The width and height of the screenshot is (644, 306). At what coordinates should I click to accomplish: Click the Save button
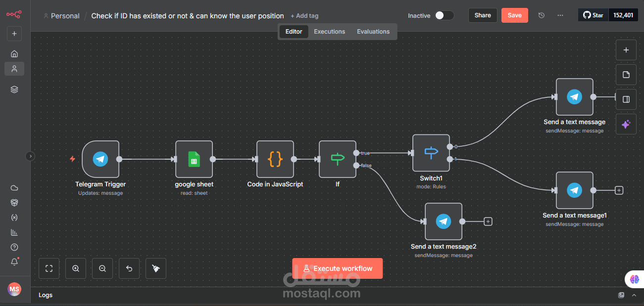click(515, 15)
